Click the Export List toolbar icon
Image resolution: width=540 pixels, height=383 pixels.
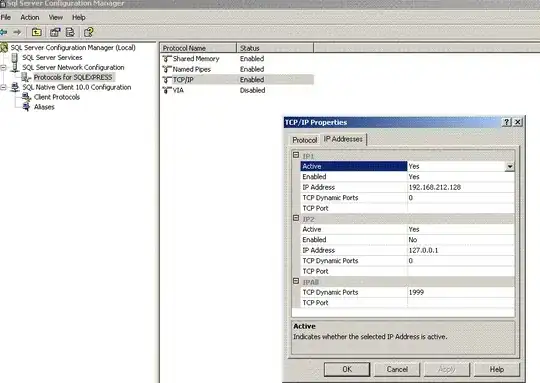(x=70, y=32)
